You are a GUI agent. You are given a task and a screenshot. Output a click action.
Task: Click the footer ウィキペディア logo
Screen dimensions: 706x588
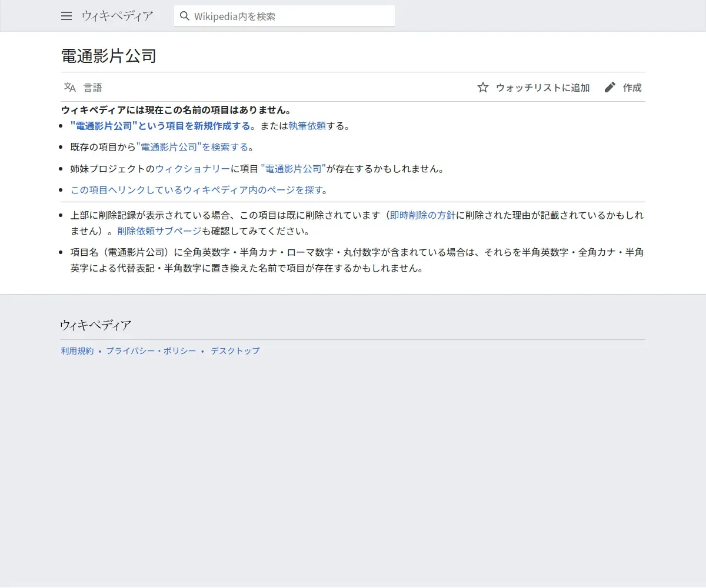96,325
